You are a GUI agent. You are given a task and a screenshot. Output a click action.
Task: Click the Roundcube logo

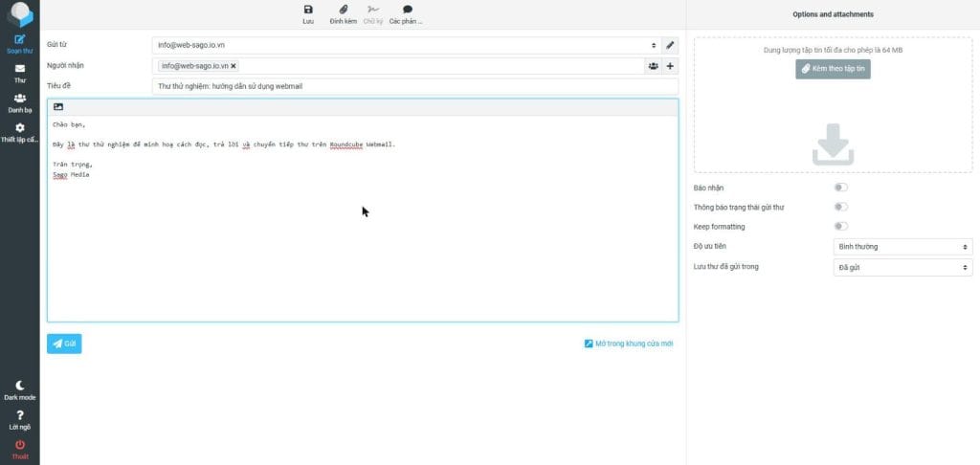(x=19, y=13)
